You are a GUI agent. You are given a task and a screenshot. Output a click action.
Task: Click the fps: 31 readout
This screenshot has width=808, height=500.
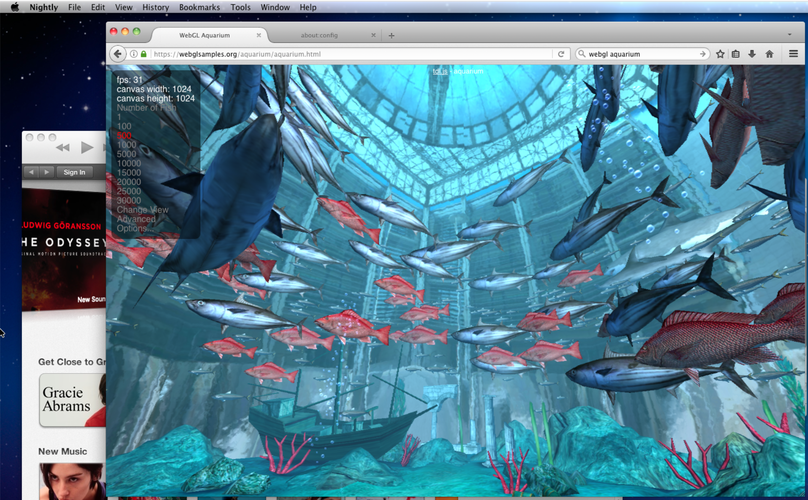(x=129, y=80)
